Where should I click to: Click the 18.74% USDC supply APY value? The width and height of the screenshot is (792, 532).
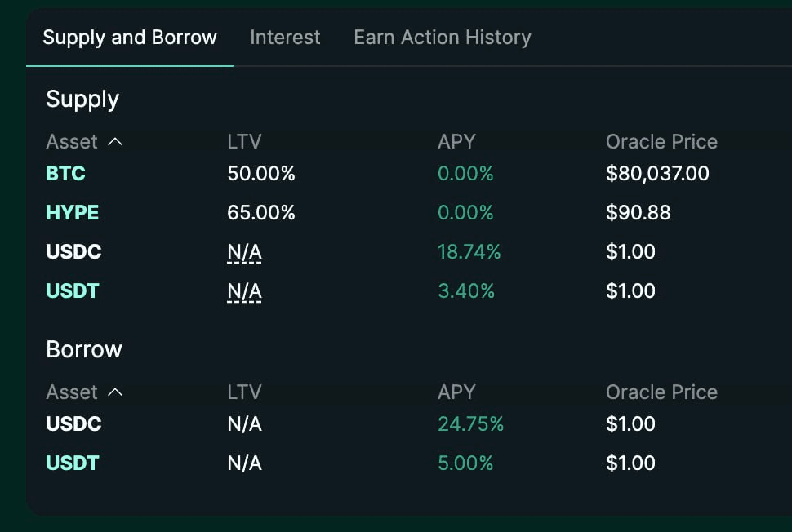pyautogui.click(x=469, y=251)
